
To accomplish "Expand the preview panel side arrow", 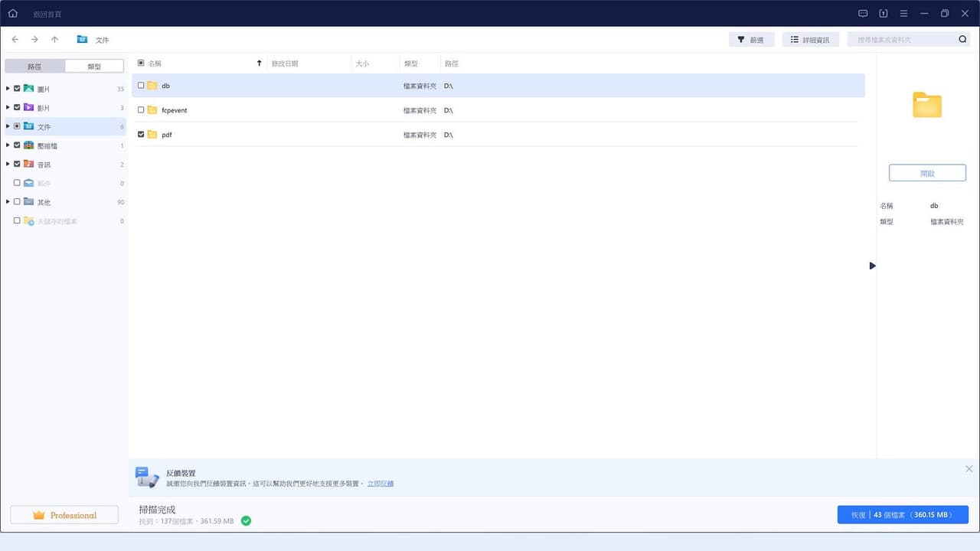I will 872,266.
